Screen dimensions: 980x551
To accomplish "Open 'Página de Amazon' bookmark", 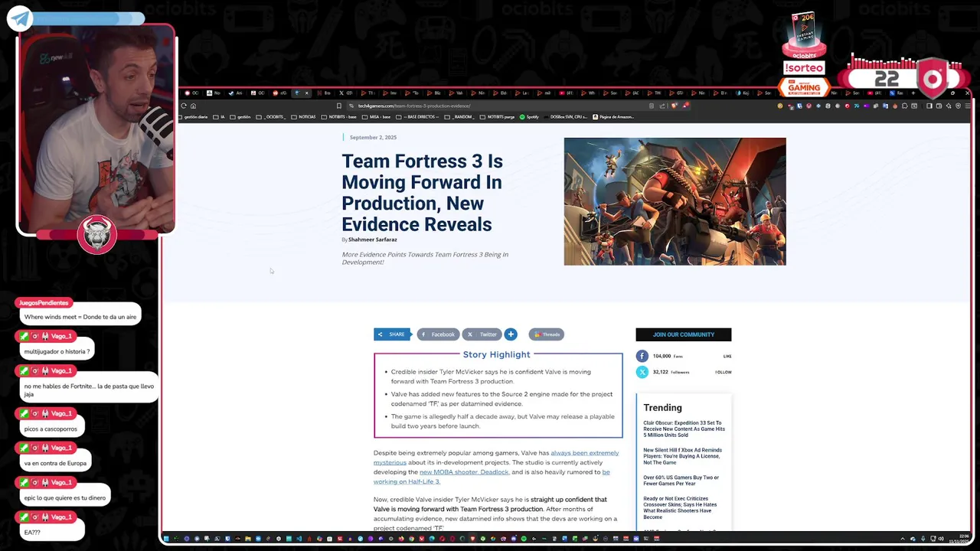I will click(613, 117).
